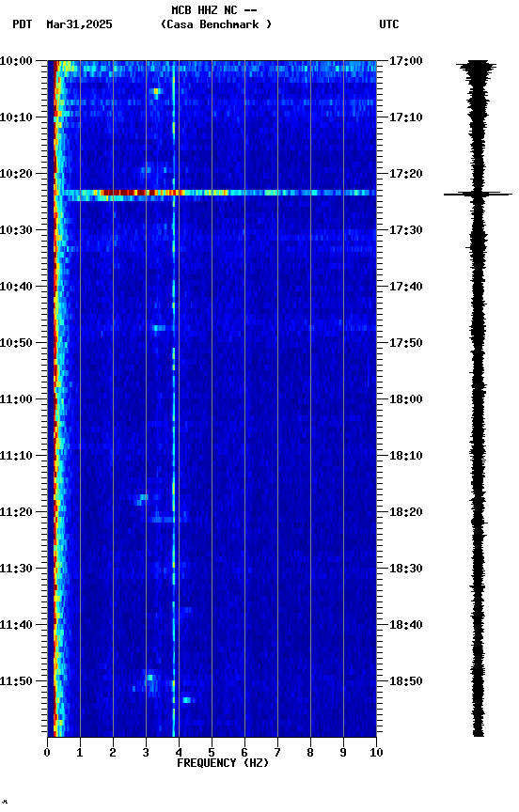
Task: Click the '18:00' UTC time label
Action: pos(406,399)
